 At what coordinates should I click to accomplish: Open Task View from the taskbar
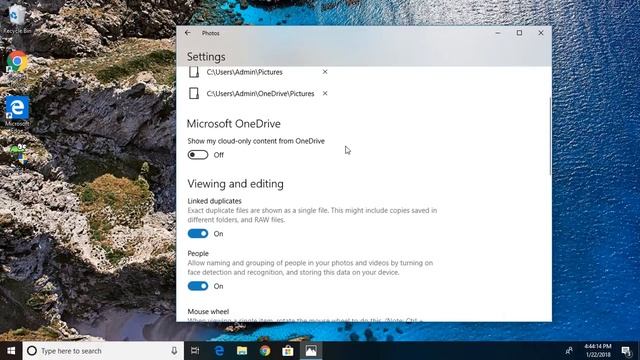click(x=195, y=351)
